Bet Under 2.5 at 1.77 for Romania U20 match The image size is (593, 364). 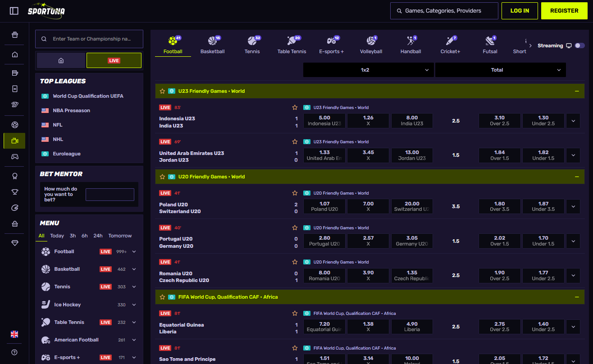point(543,276)
